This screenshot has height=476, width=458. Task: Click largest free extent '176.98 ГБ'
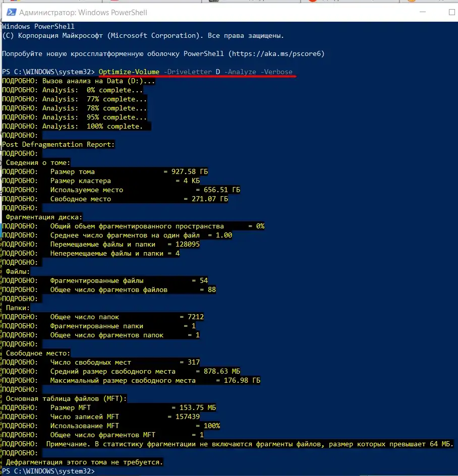click(242, 381)
